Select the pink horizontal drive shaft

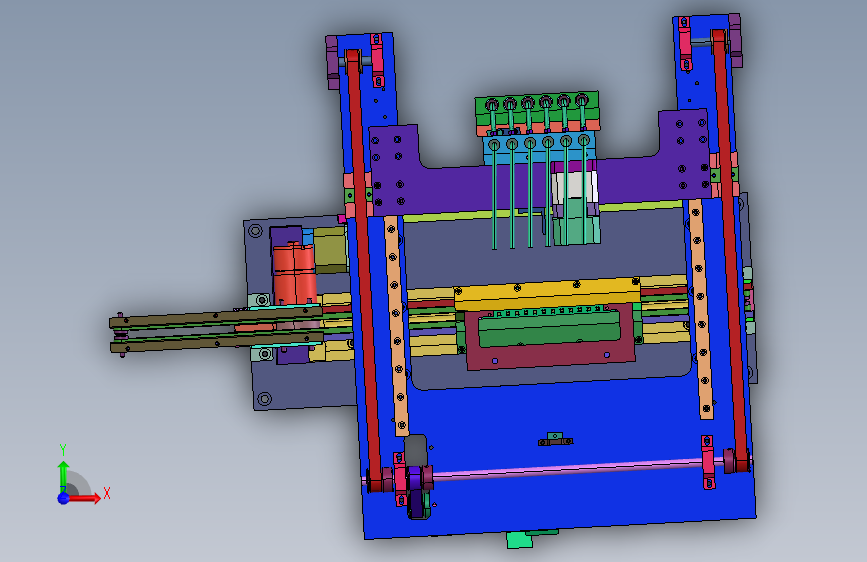[x=578, y=469]
